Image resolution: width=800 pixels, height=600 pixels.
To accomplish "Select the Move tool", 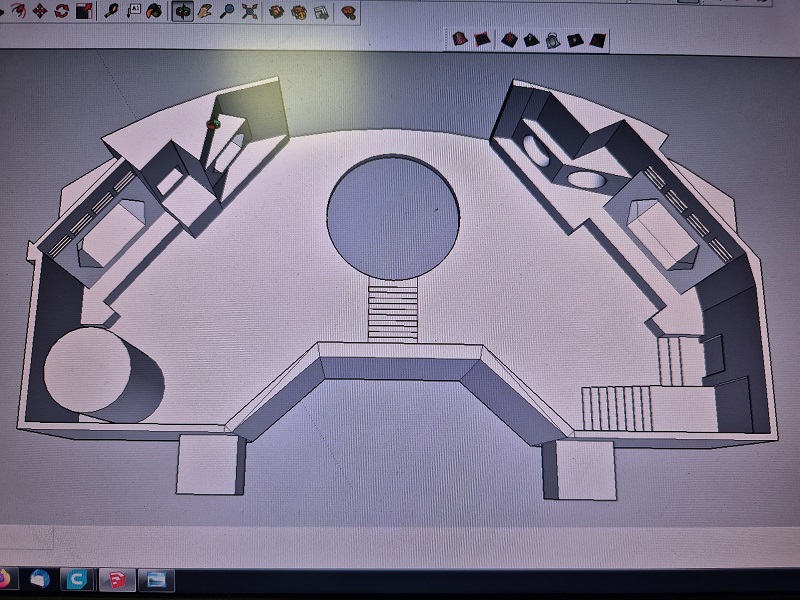I will 40,11.
